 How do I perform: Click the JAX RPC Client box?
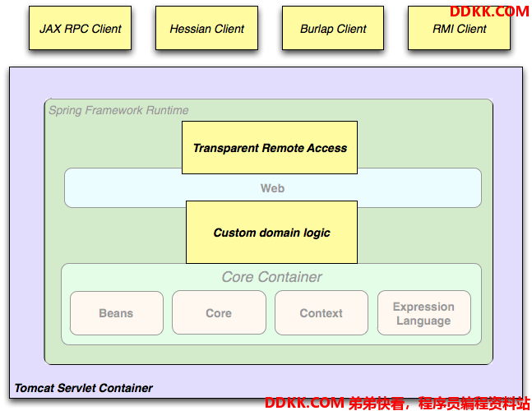point(80,28)
